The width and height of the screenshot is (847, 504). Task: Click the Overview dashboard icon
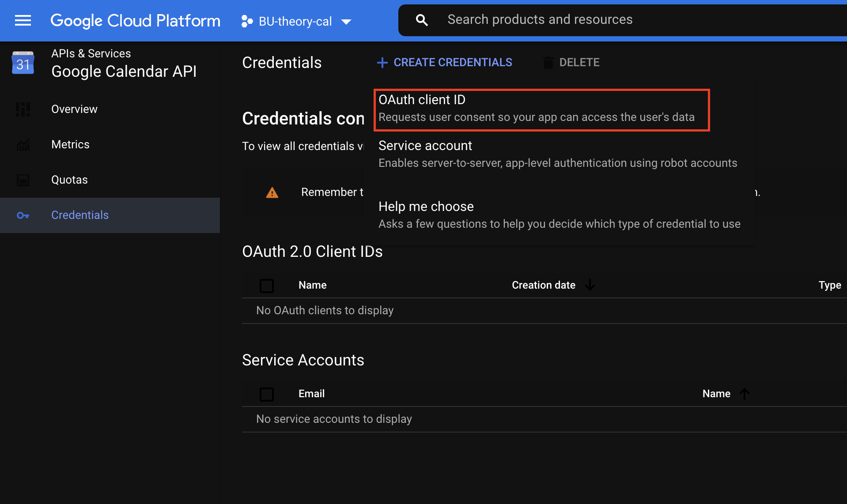[x=23, y=109]
